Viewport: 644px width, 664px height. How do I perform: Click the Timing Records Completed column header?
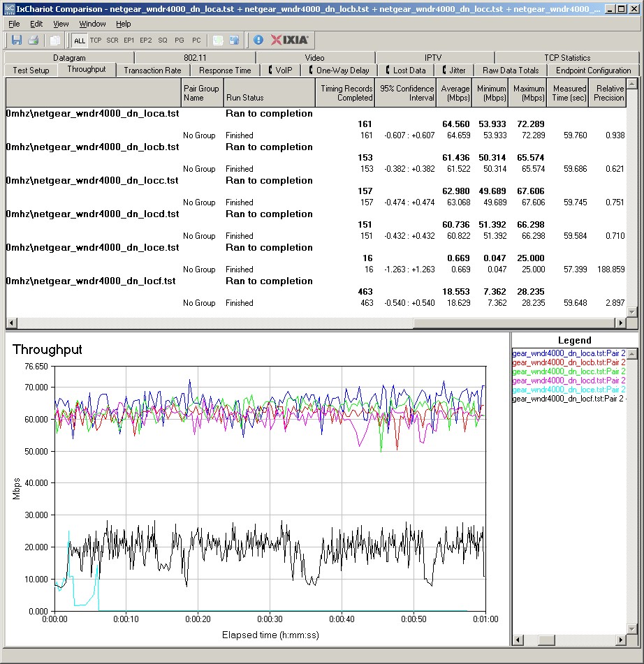pos(345,93)
